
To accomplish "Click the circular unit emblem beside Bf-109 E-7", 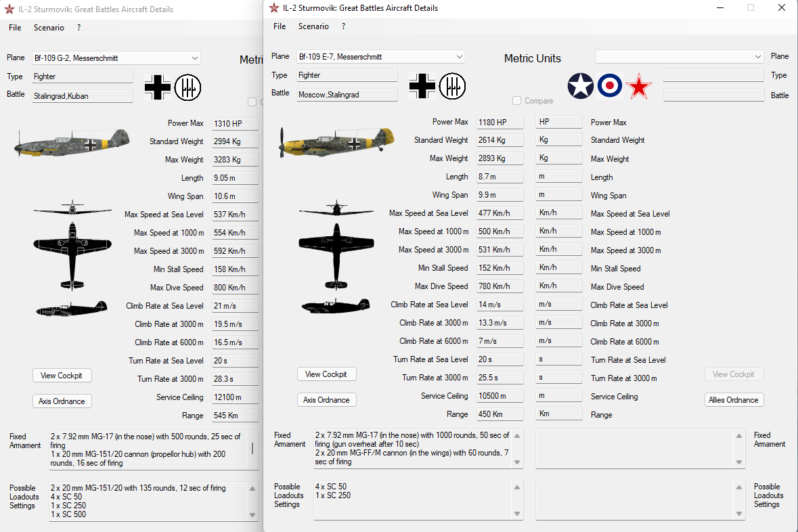I will pos(452,85).
